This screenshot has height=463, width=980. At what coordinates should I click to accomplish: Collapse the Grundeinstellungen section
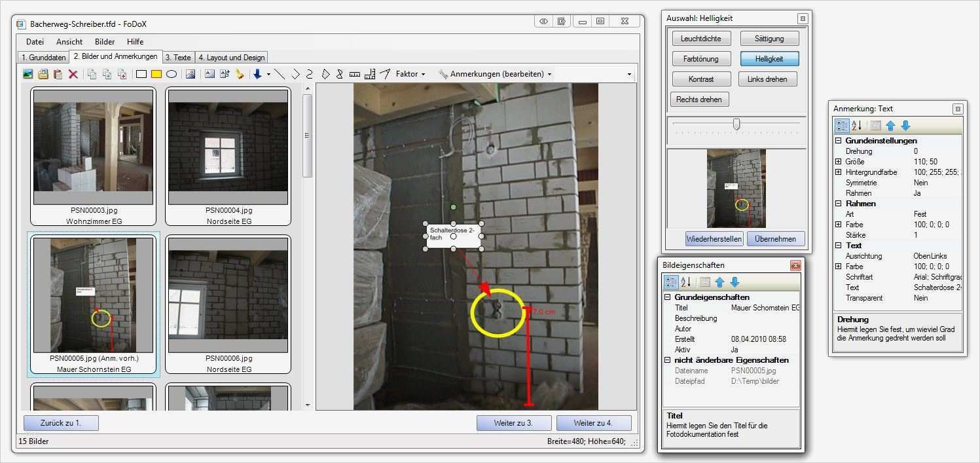click(839, 141)
